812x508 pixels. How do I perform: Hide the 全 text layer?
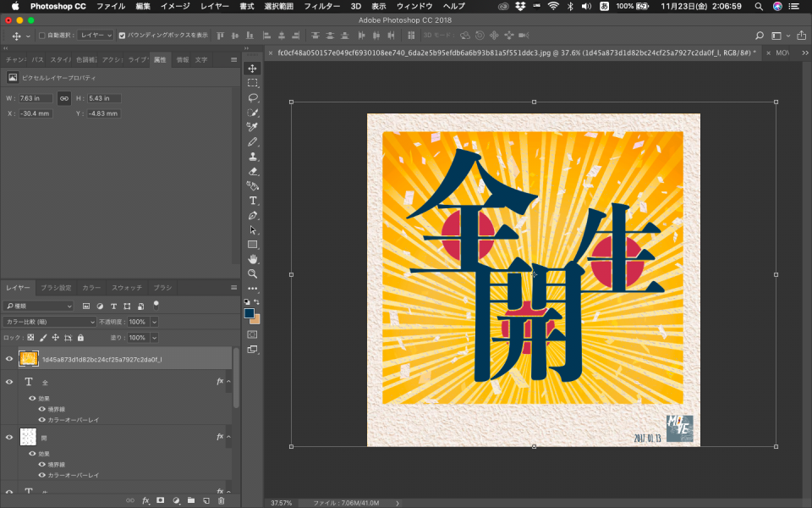click(9, 383)
